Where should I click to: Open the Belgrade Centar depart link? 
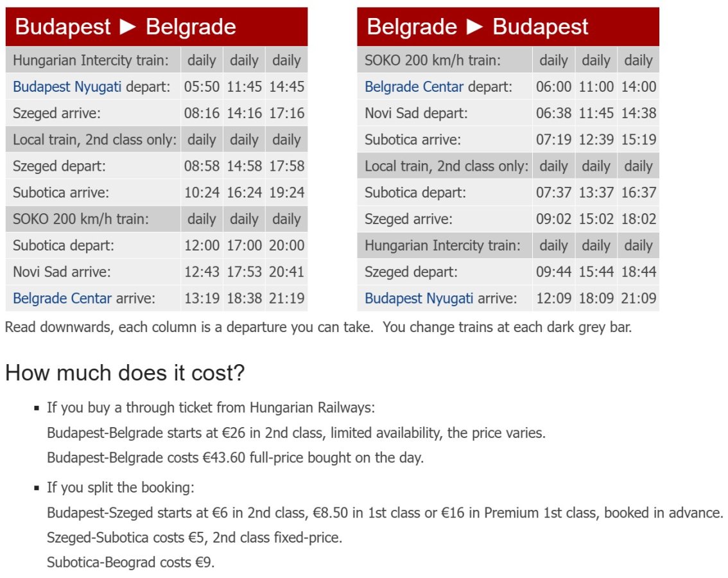click(414, 87)
